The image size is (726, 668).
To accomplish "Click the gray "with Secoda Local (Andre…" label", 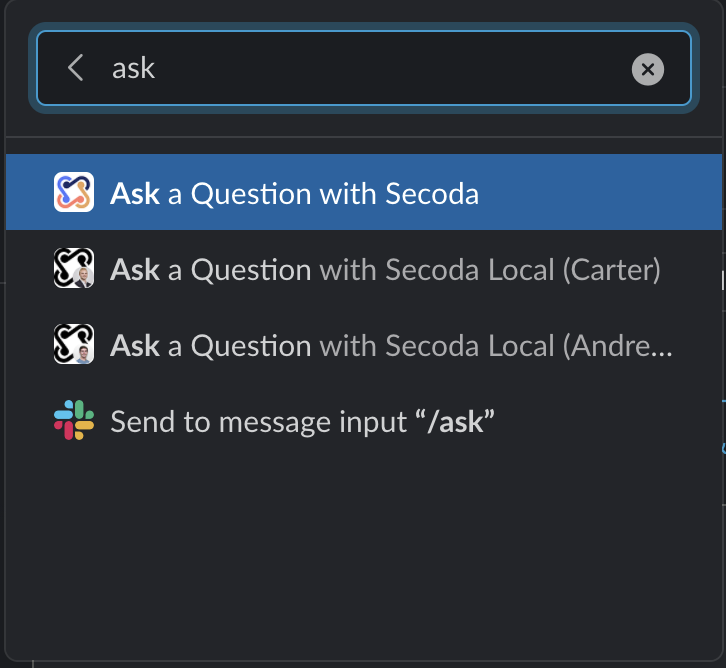I will click(496, 345).
